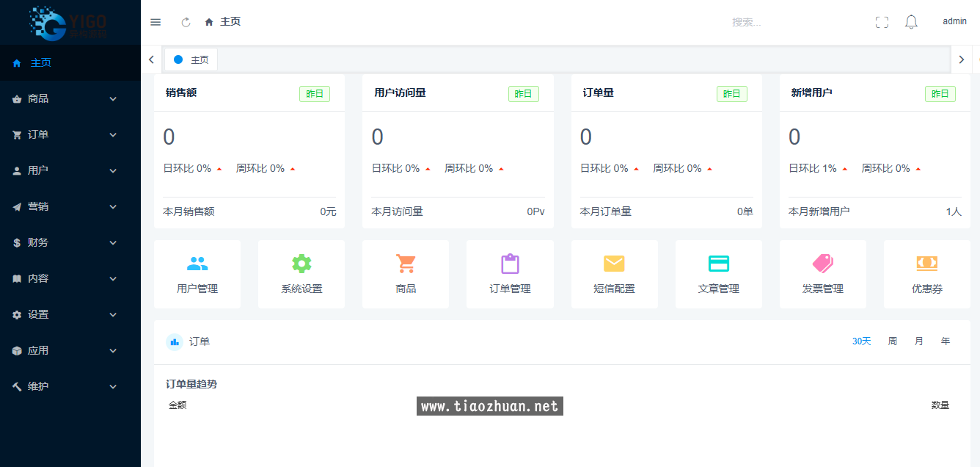Open the notifications bell
This screenshot has height=467, width=980.
click(x=911, y=22)
